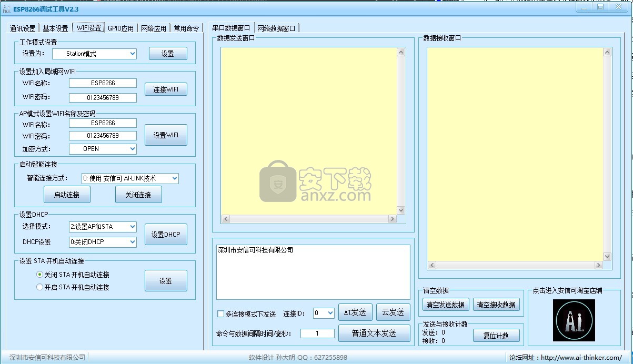Click status bar text 深圳市安信可科技有限公司

click(x=47, y=358)
